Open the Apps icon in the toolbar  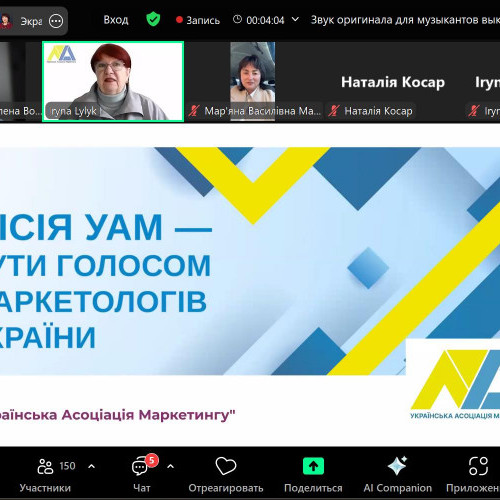pos(478,466)
